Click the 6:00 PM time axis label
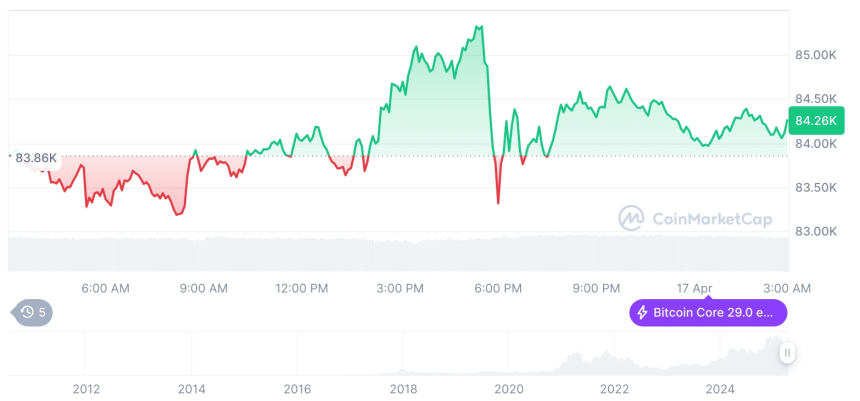The height and width of the screenshot is (401, 860). [x=498, y=288]
